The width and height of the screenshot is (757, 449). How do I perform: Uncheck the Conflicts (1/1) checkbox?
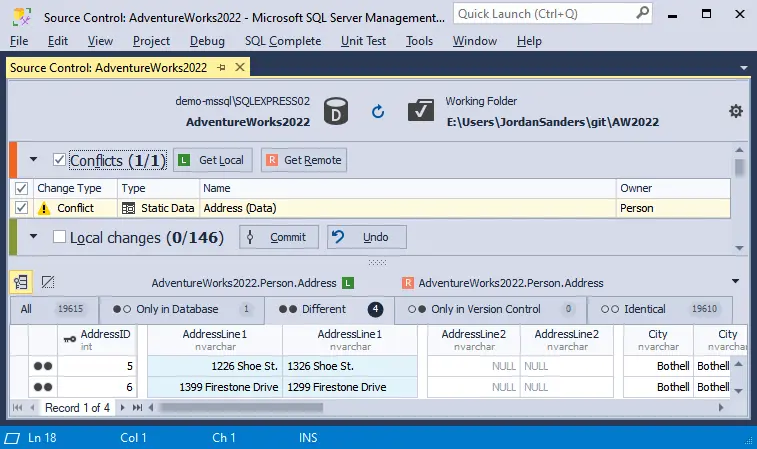click(59, 160)
